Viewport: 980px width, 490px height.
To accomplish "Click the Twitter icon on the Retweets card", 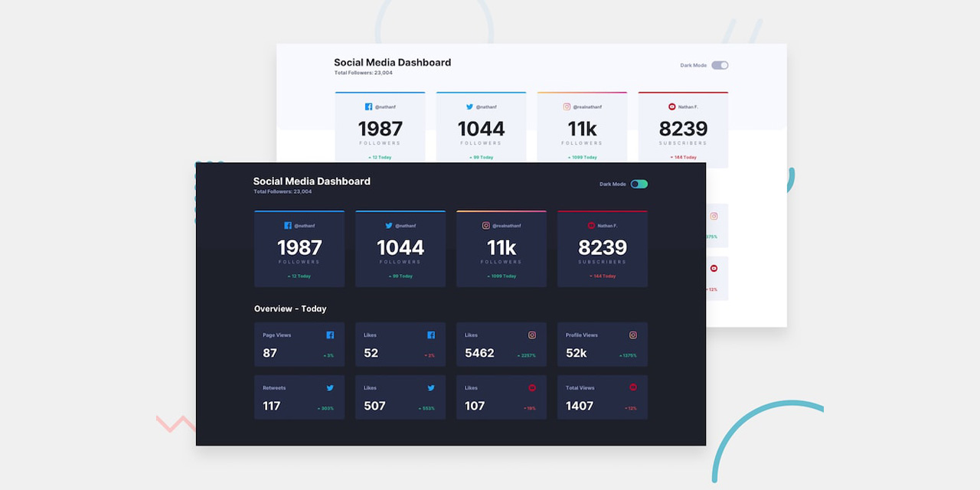I will [330, 387].
